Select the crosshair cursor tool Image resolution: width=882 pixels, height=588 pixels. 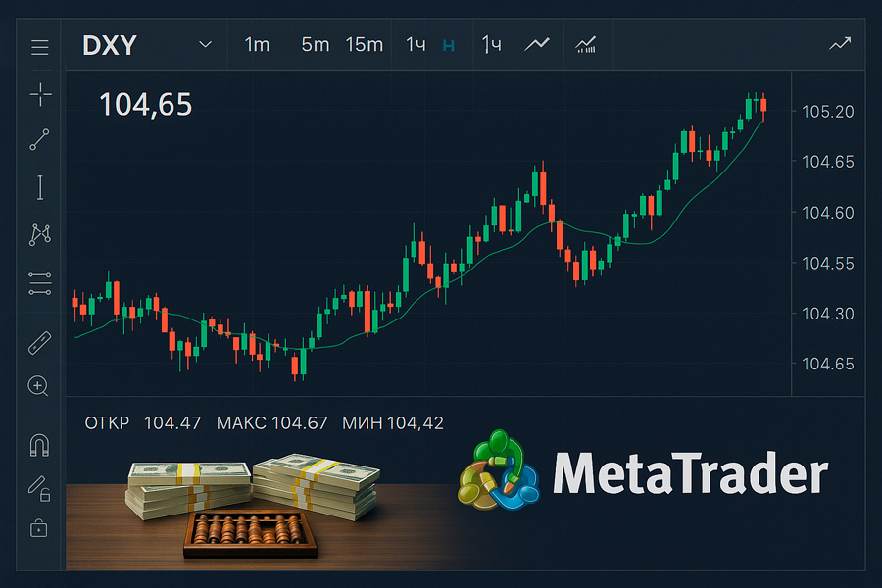[x=40, y=94]
